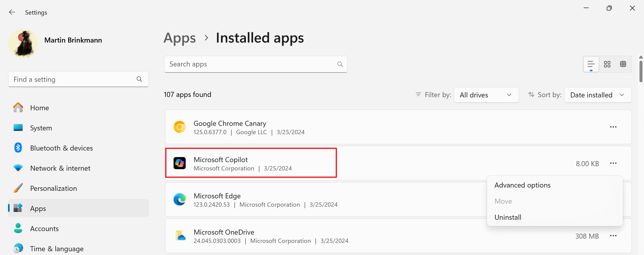644x255 pixels.
Task: Click the Search apps input field
Action: [x=256, y=64]
